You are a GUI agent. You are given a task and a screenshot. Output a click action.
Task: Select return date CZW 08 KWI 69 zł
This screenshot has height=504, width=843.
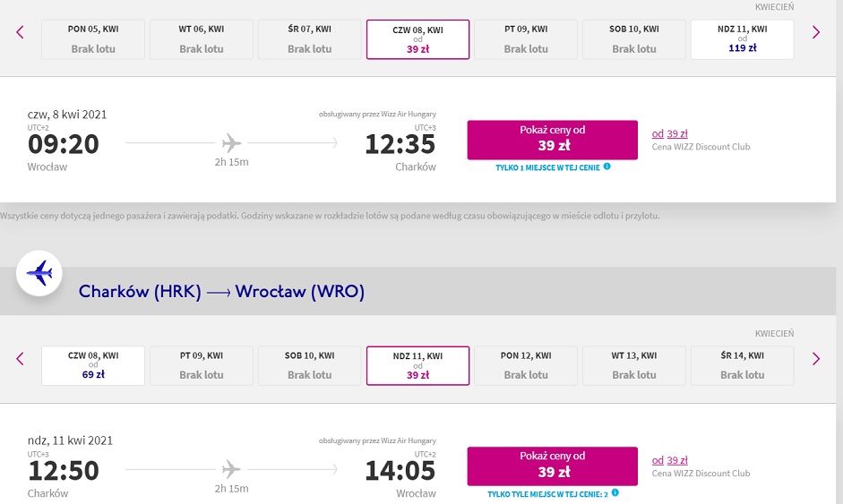[93, 365]
